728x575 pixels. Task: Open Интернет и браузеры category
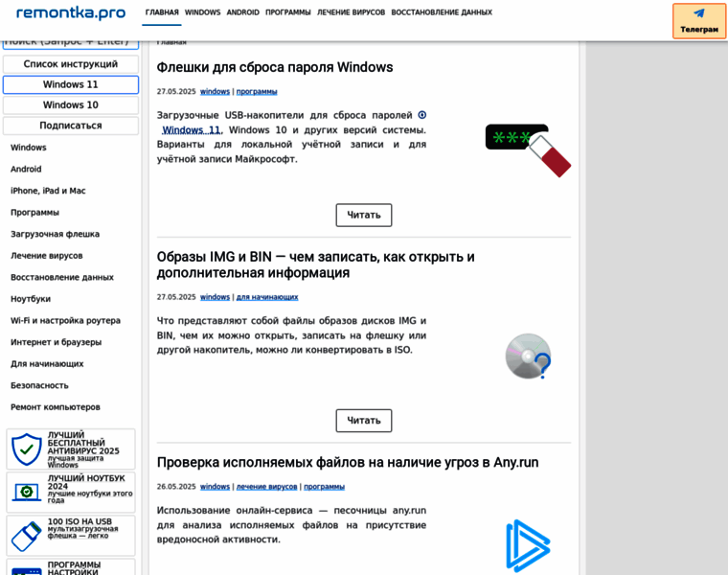[56, 342]
